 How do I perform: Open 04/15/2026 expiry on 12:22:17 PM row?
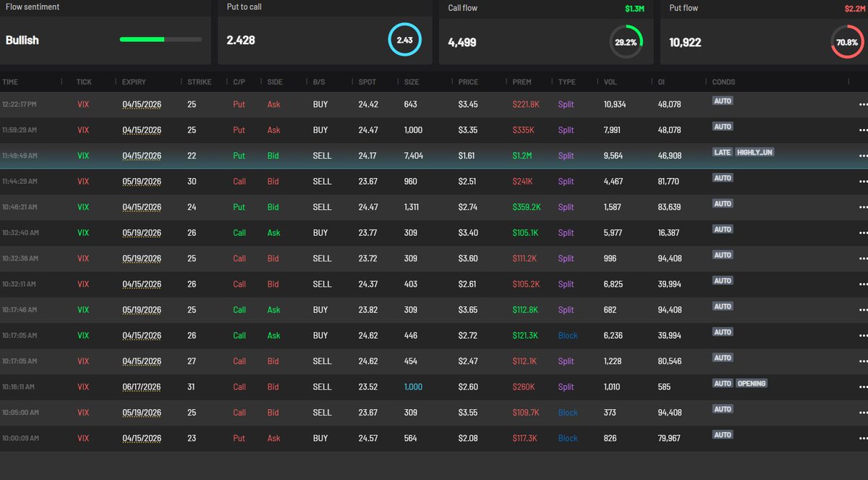[x=141, y=104]
